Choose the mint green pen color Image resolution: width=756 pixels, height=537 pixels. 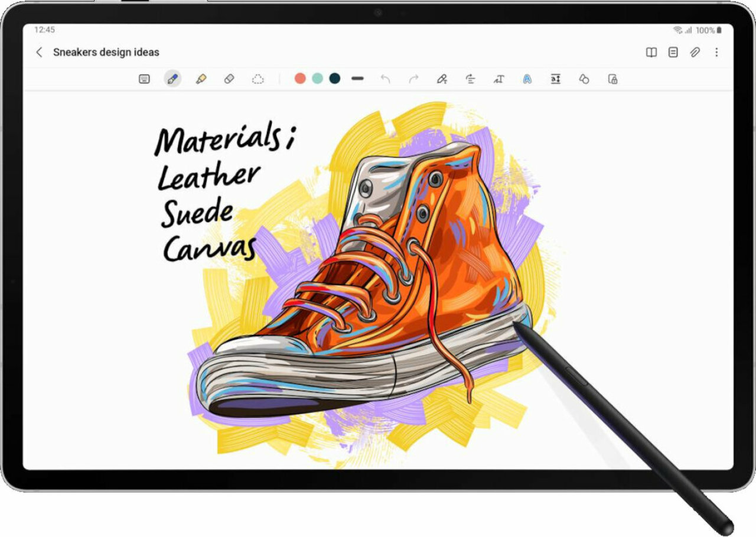[x=317, y=79]
